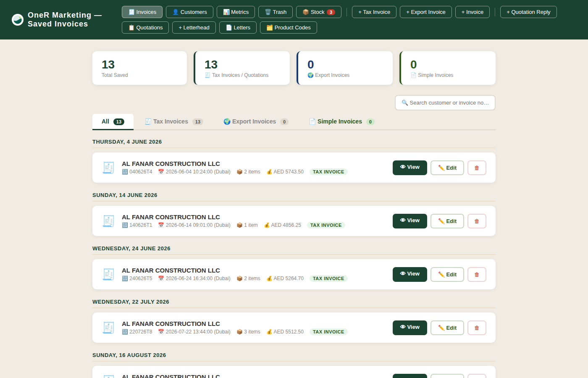Click the OneR Marketing logo icon
The width and height of the screenshot is (588, 378).
pos(18,19)
